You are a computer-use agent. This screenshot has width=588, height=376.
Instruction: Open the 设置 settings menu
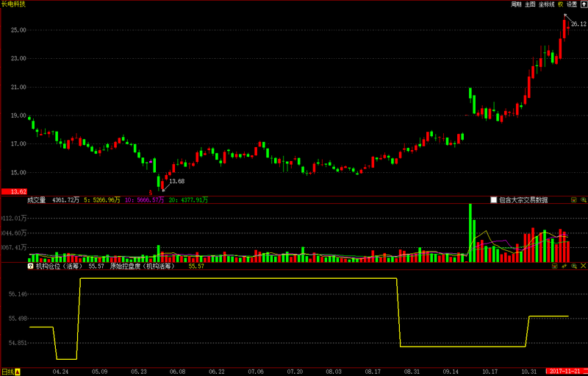[x=572, y=4]
